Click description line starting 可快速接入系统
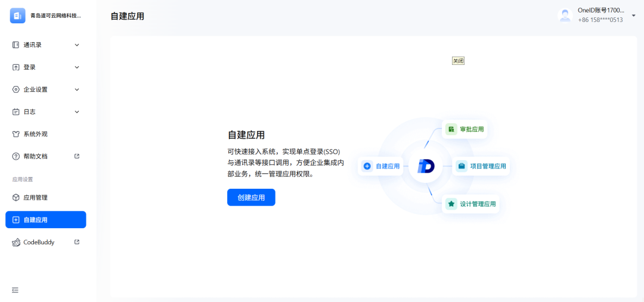This screenshot has width=644, height=302. (284, 151)
